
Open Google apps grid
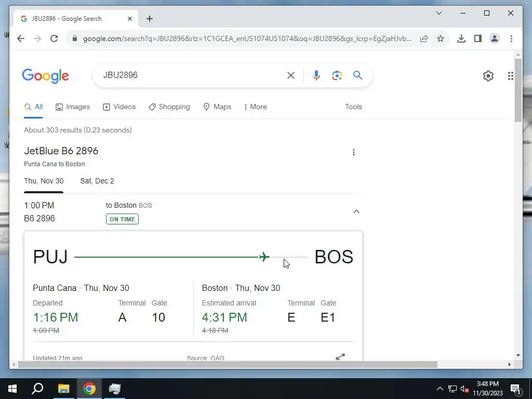coord(511,76)
